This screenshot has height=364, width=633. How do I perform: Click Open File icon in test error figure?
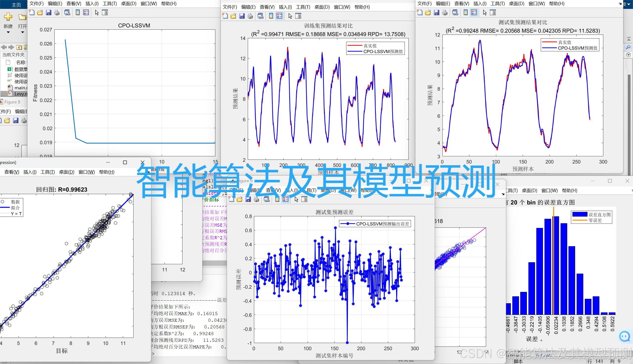tap(240, 199)
